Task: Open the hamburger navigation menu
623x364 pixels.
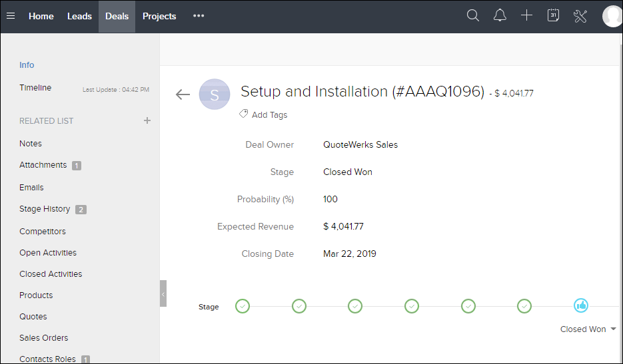Action: tap(11, 16)
